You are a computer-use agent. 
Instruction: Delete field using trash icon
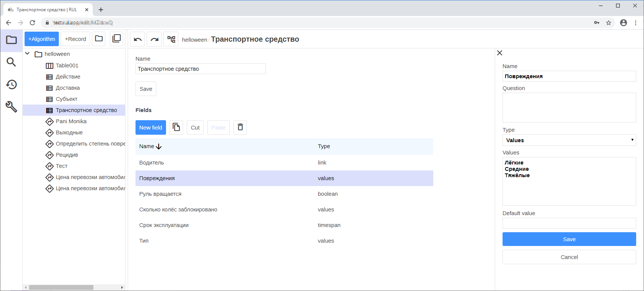(x=240, y=127)
